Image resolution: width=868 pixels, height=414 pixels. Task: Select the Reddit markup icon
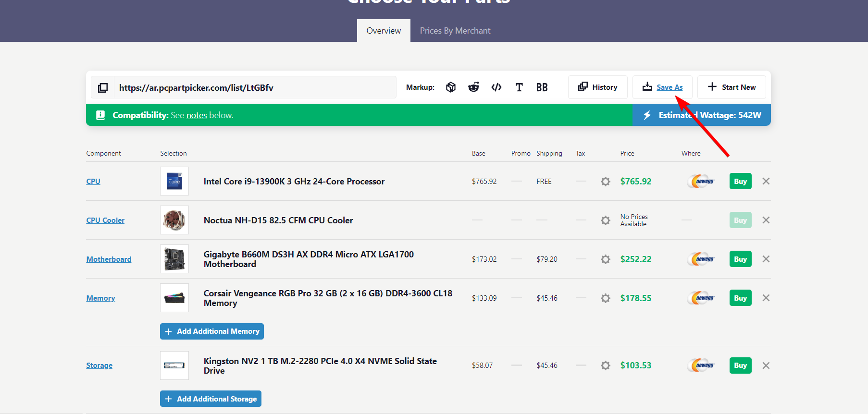[474, 87]
